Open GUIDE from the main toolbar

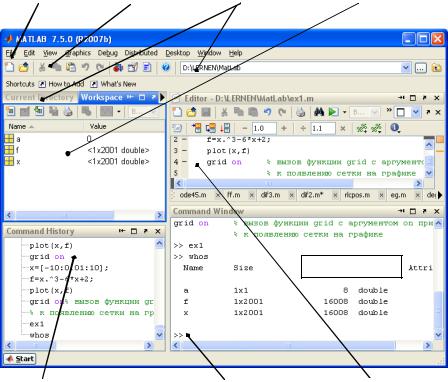point(133,68)
